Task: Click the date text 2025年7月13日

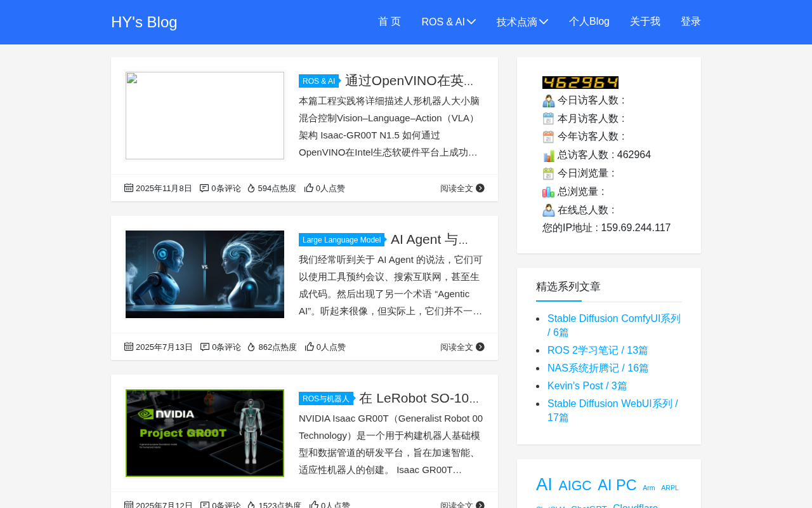Action: (x=164, y=347)
